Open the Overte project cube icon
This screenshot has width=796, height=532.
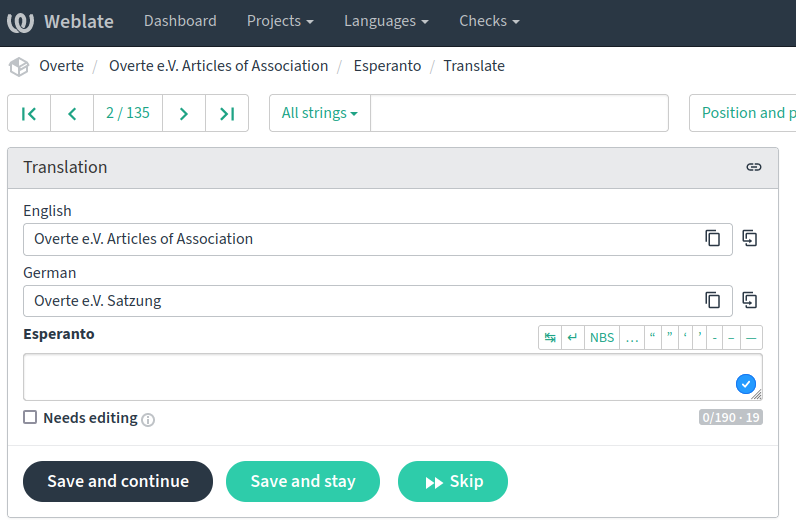(19, 66)
